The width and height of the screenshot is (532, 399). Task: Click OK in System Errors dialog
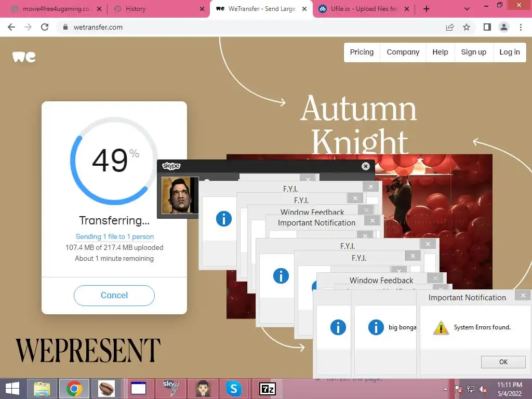[503, 362]
